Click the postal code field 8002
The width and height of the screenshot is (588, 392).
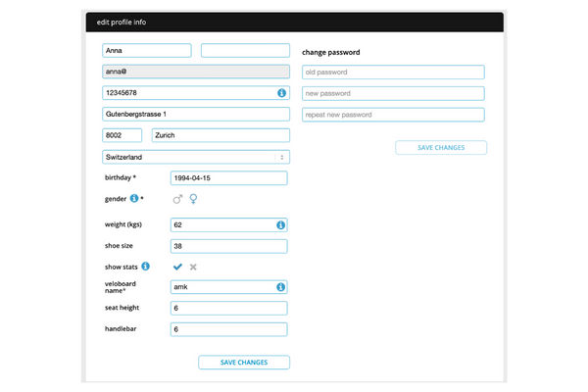122,135
